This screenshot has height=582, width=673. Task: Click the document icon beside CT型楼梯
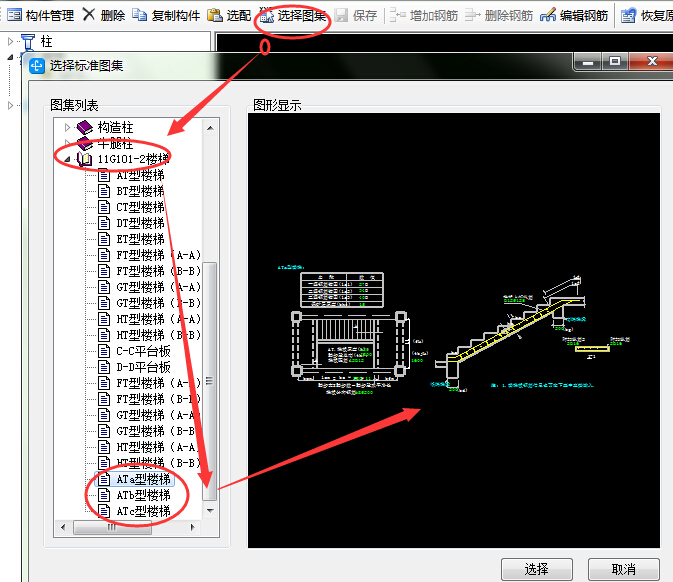pyautogui.click(x=103, y=207)
